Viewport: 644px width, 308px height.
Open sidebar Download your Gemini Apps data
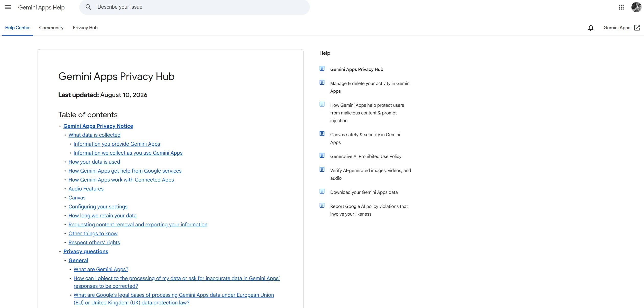(x=364, y=192)
